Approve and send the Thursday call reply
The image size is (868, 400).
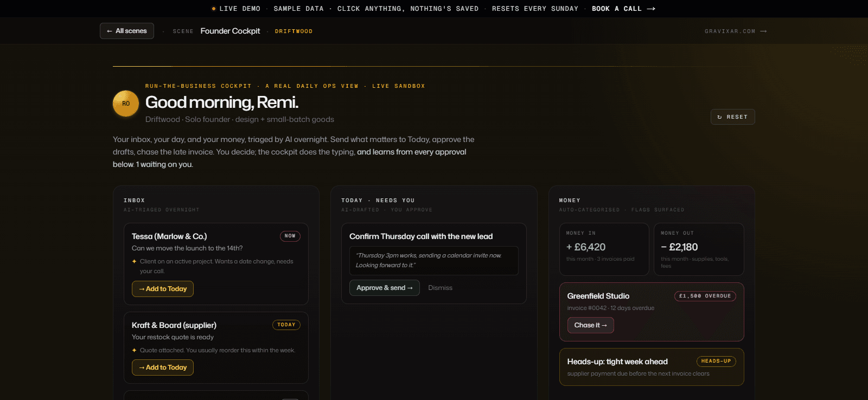385,288
